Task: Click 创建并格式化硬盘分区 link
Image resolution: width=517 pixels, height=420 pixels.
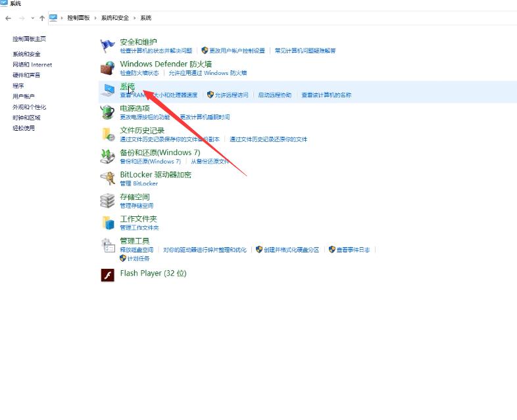Action: [291, 250]
